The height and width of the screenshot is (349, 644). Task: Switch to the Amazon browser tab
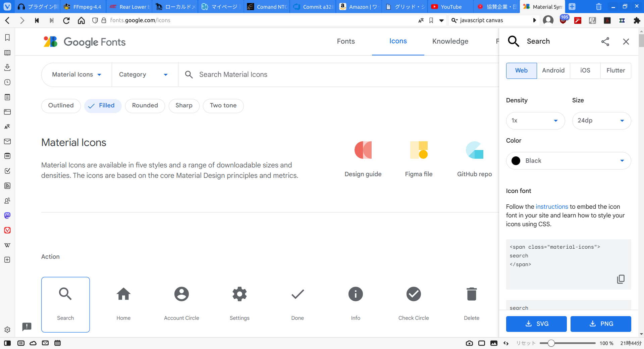pyautogui.click(x=359, y=7)
